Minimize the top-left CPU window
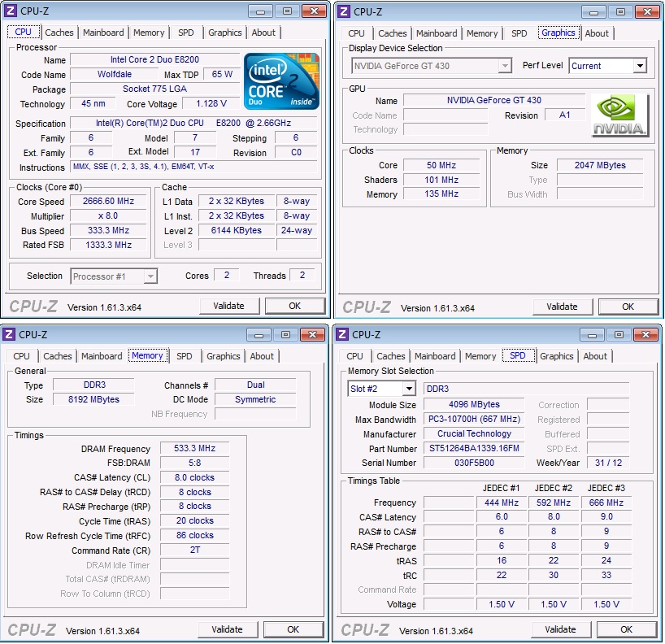The height and width of the screenshot is (644, 665). (x=260, y=11)
